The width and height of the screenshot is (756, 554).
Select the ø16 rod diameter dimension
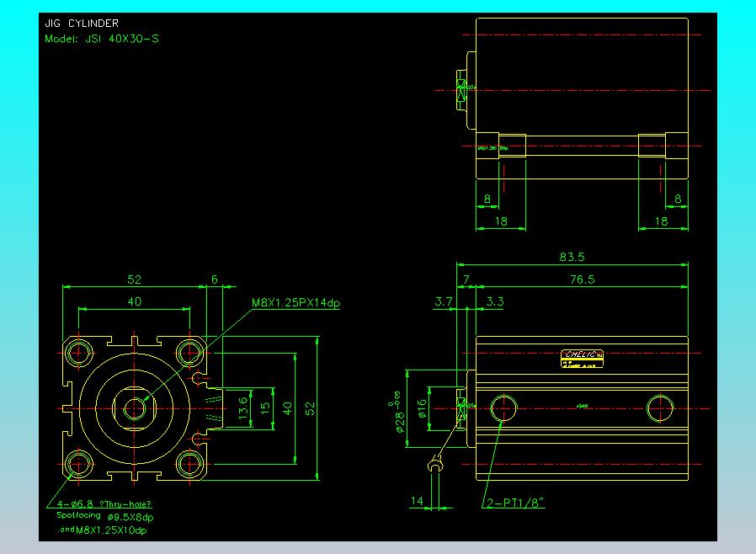click(422, 408)
